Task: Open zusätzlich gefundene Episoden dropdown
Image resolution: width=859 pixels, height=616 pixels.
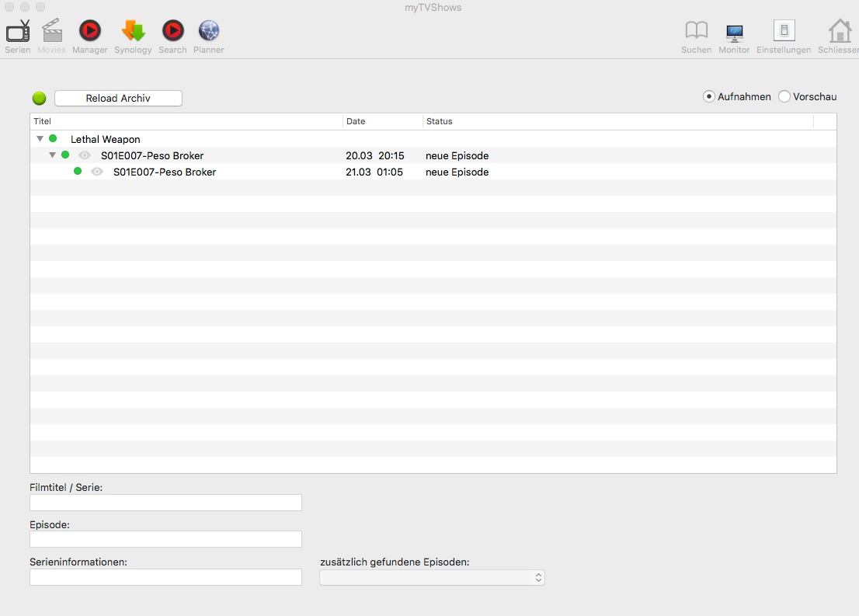Action: coord(432,578)
